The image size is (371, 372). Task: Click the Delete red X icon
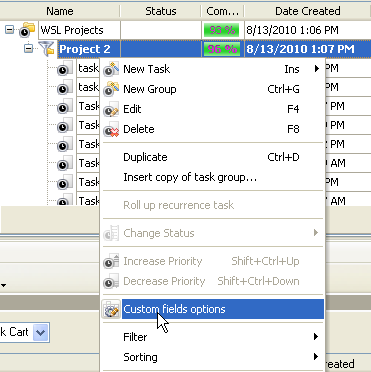click(x=111, y=129)
